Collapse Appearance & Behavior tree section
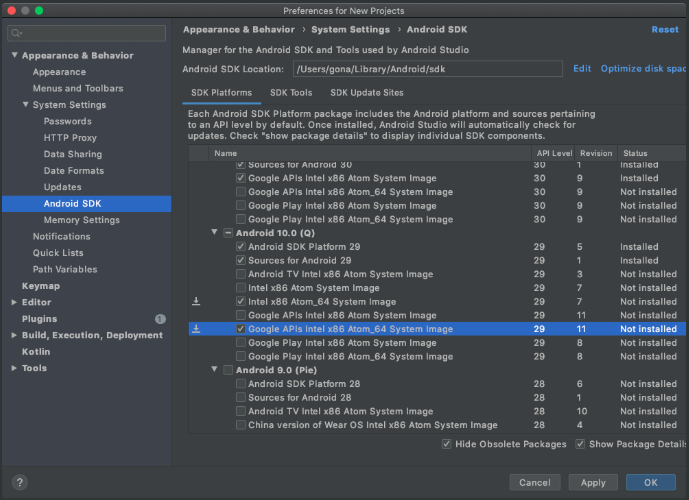Viewport: 689px width, 500px height. click(15, 55)
